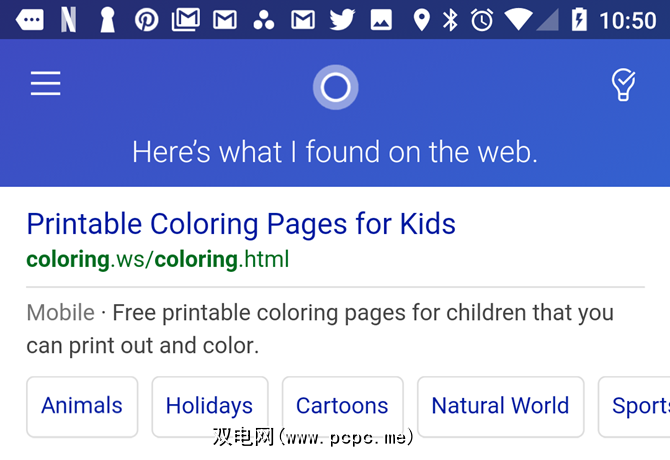Image resolution: width=670 pixels, height=460 pixels.
Task: Tap the location pin status icon
Action: point(421,19)
